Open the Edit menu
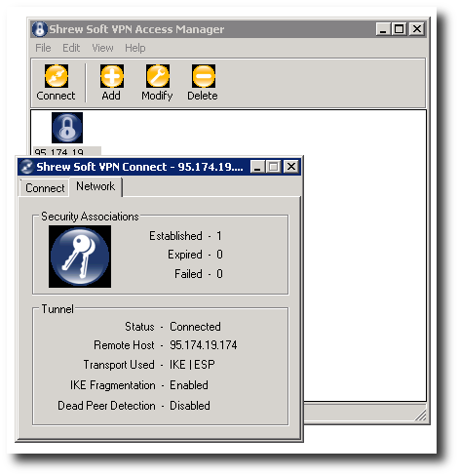The width and height of the screenshot is (459, 476). 71,48
